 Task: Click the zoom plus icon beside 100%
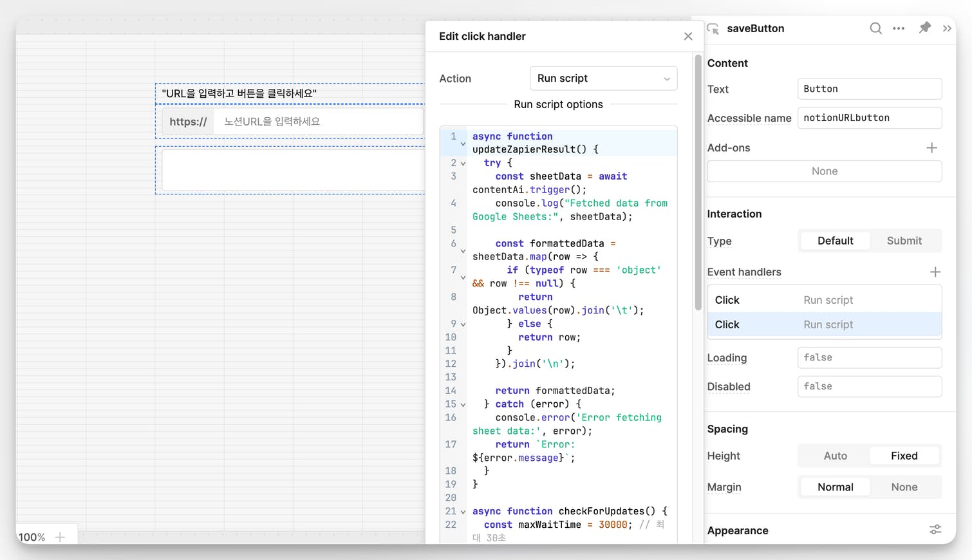point(60,537)
